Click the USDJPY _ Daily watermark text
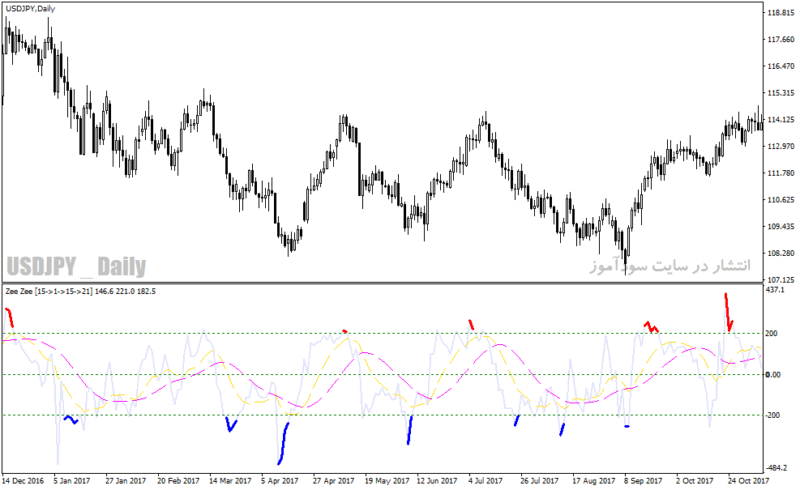 [76, 266]
